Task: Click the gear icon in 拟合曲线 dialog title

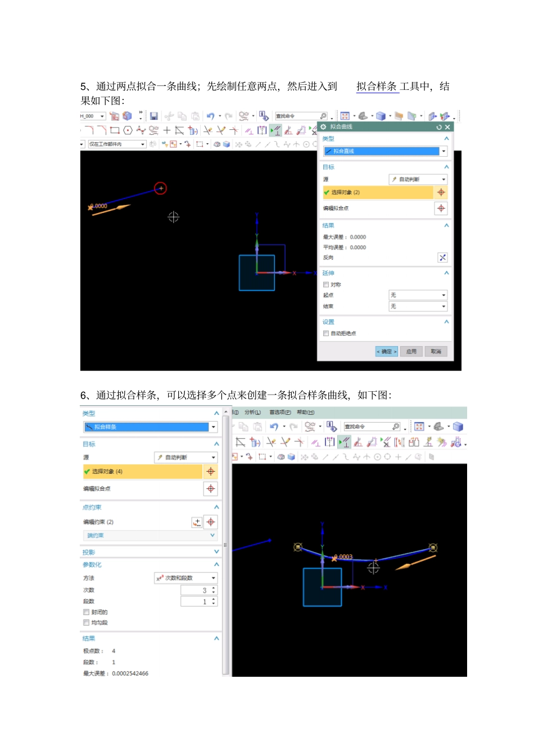Action: pyautogui.click(x=323, y=127)
